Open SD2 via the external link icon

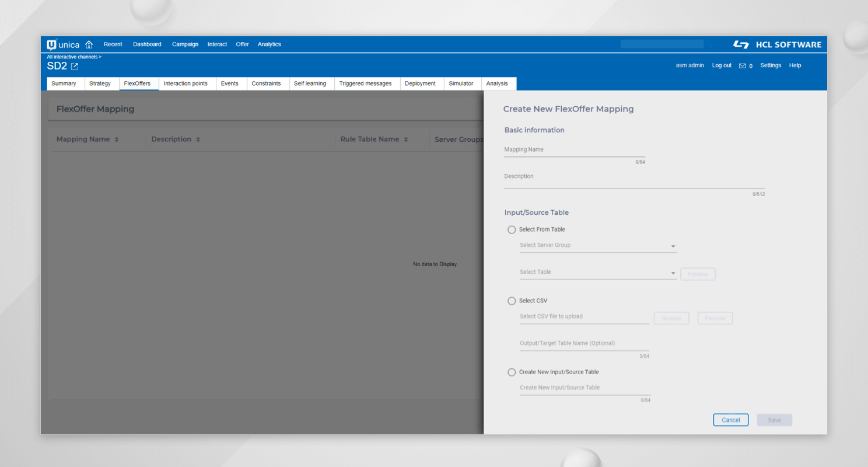click(x=74, y=66)
